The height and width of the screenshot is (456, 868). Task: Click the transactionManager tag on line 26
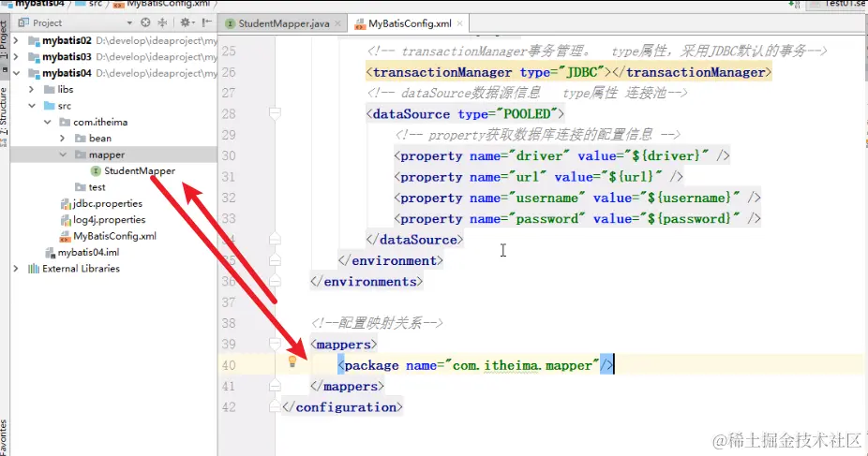click(569, 72)
